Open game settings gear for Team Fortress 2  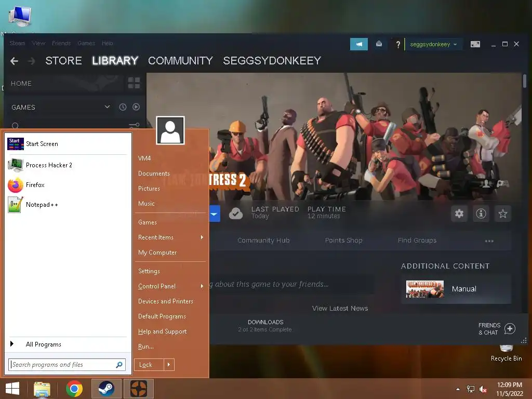coord(459,214)
